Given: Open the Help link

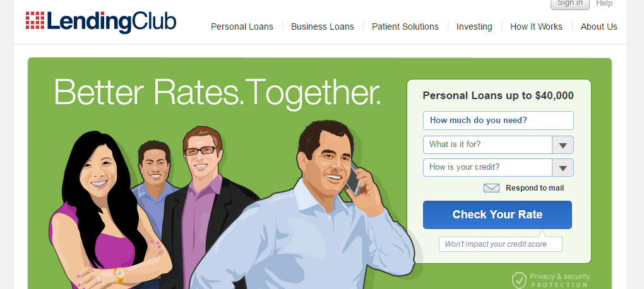Looking at the screenshot, I should 604,3.
